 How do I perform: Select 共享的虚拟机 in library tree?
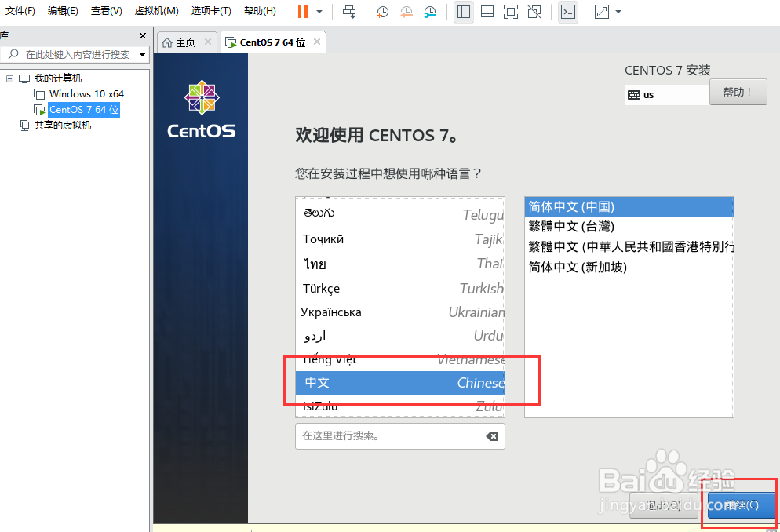[x=62, y=126]
